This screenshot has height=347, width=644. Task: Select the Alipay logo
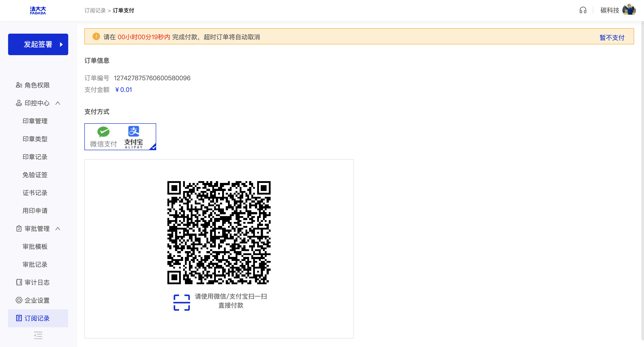134,137
